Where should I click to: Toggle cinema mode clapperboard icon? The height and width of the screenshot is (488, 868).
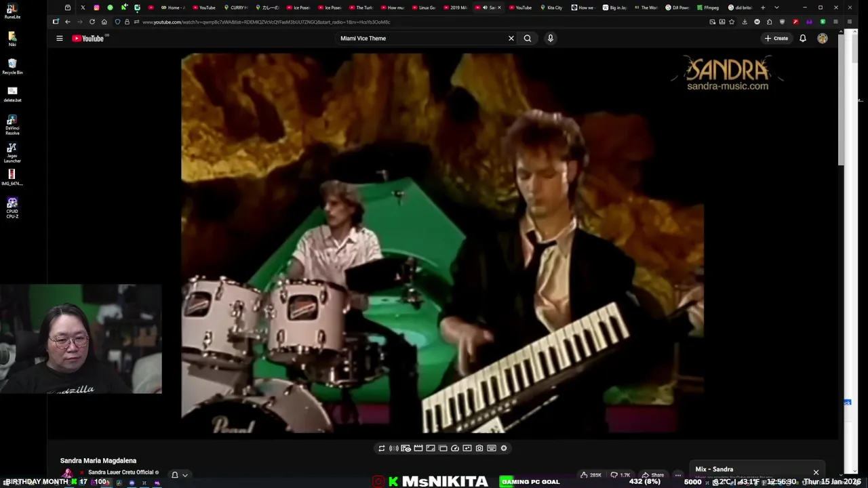(x=418, y=449)
